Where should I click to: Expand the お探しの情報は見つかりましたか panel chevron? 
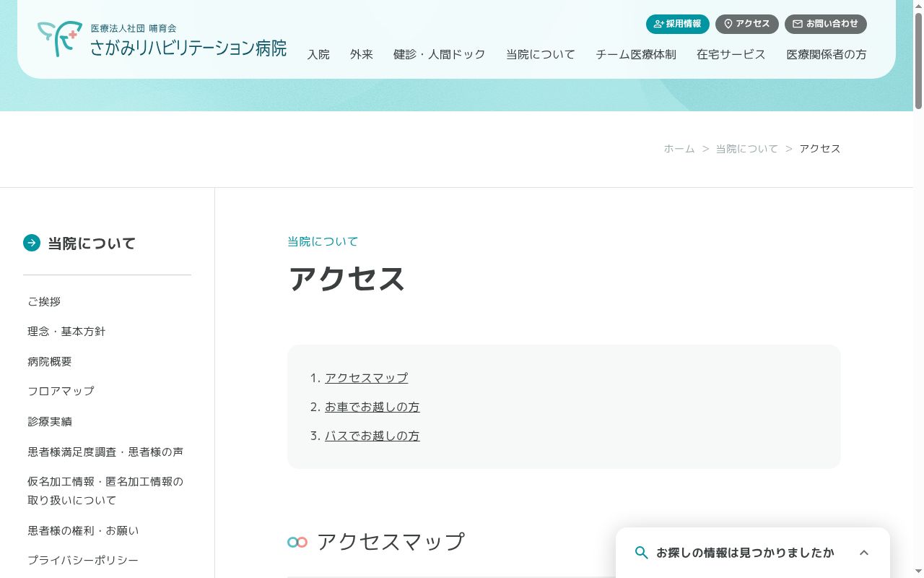[x=864, y=553]
